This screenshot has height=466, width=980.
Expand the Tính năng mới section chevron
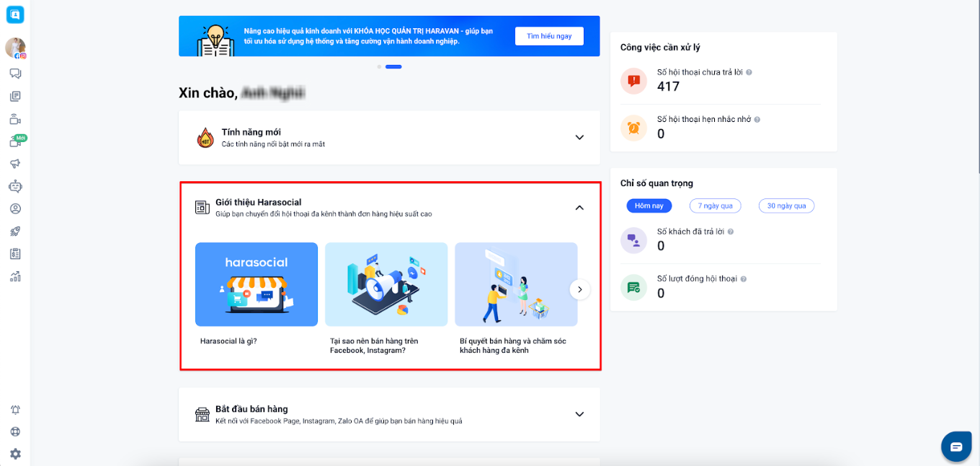point(579,137)
